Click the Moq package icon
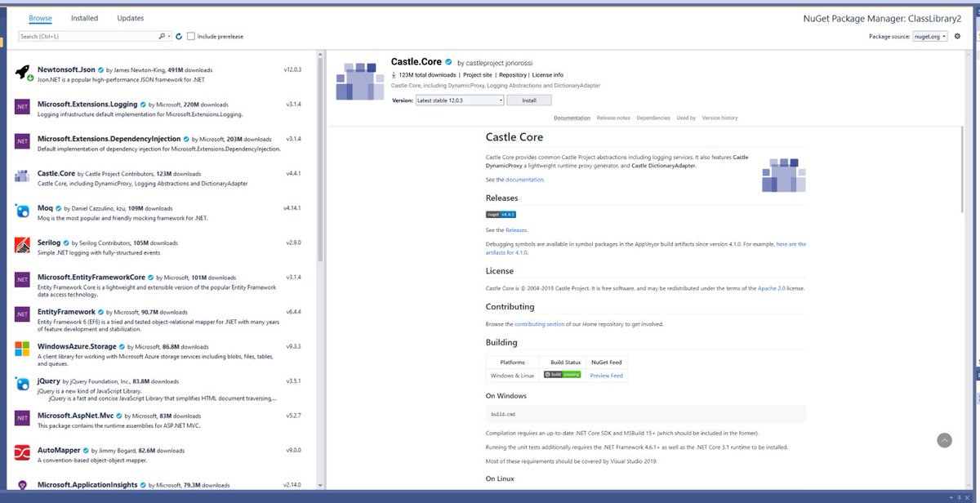Viewport: 980px width, 503px height. [x=23, y=211]
